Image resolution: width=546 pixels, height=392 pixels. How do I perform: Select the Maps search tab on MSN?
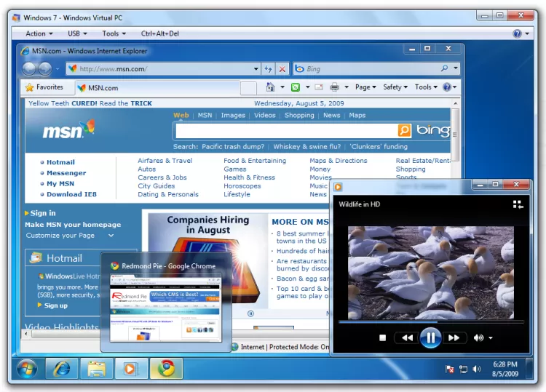click(x=357, y=115)
